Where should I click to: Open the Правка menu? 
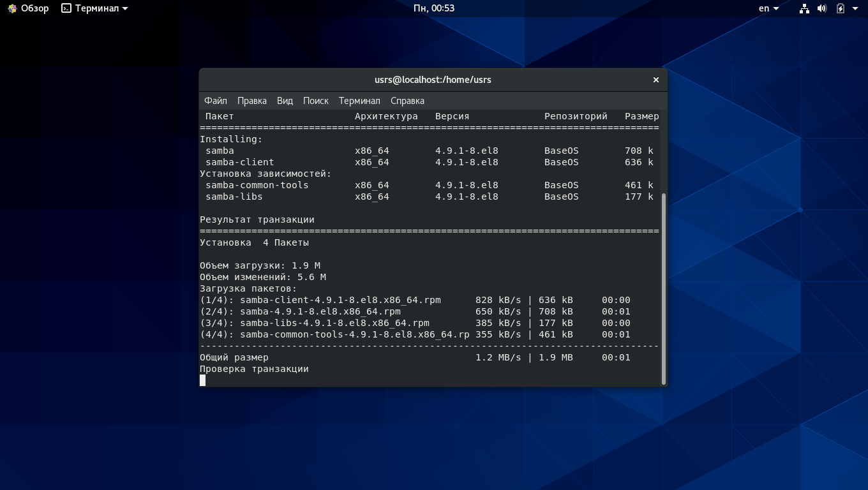[x=251, y=101]
